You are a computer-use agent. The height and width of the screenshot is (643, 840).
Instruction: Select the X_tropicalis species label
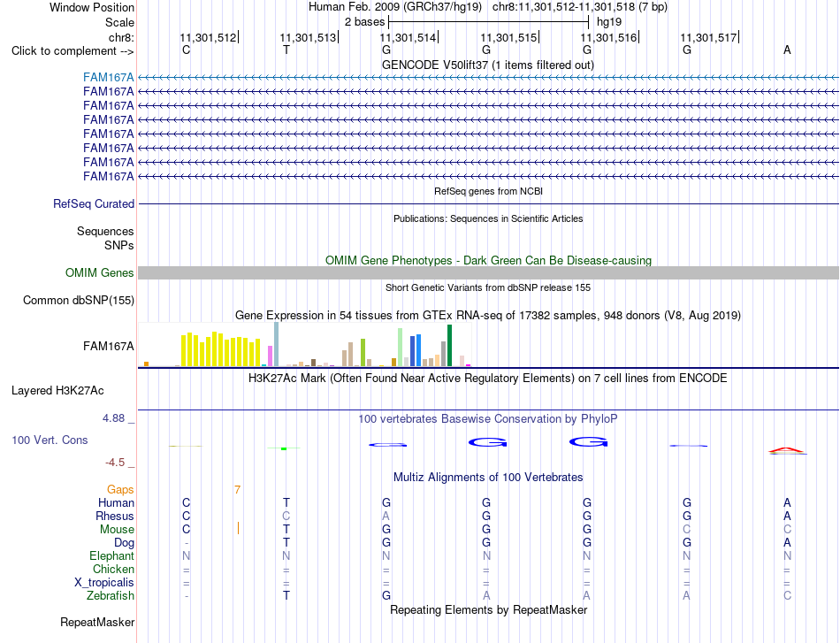[x=104, y=583]
